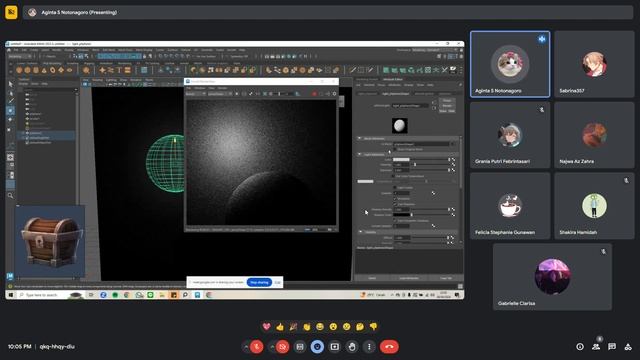The image size is (640, 360).
Task: Click the light Color swatch
Action: (x=401, y=160)
